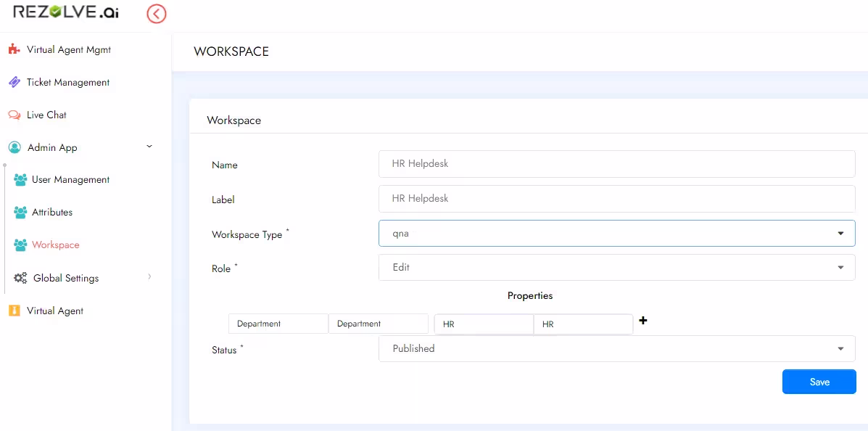This screenshot has width=868, height=431.
Task: Click the Label field label
Action: click(223, 200)
